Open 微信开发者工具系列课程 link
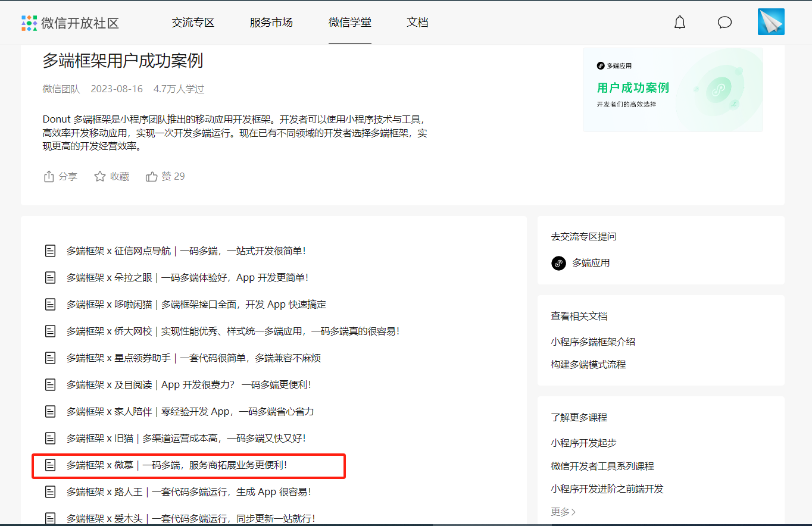This screenshot has width=812, height=526. point(602,466)
